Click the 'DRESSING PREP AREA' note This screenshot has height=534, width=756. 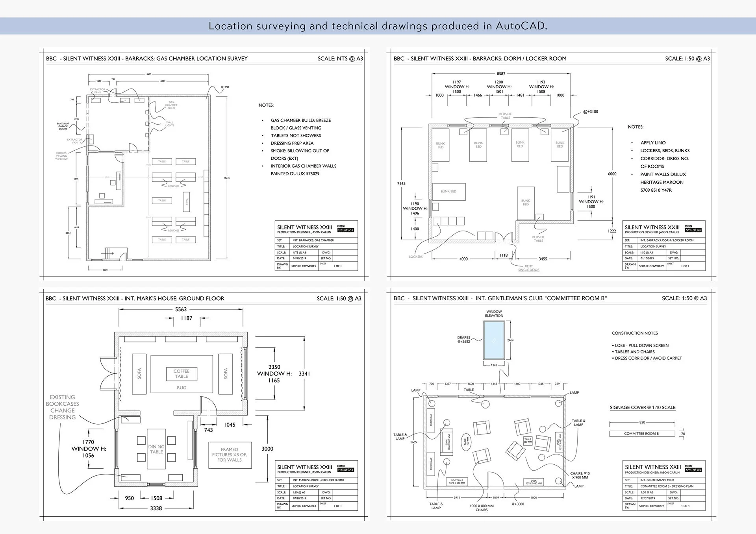292,143
